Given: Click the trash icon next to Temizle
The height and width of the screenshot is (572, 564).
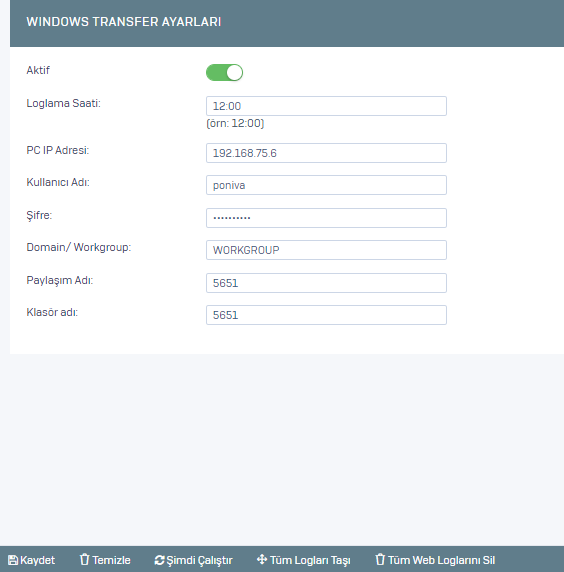Looking at the screenshot, I should (85, 560).
